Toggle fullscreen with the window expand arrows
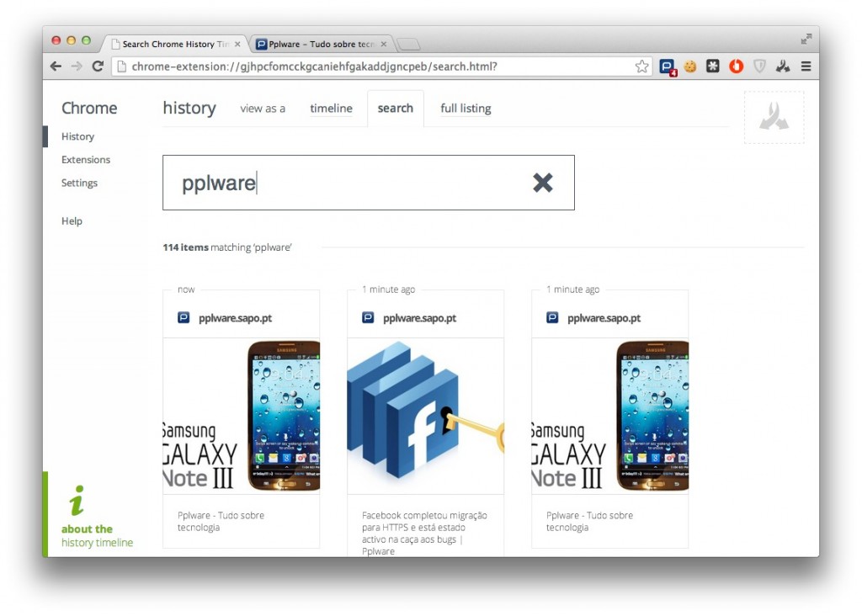This screenshot has height=616, width=862. coord(806,39)
